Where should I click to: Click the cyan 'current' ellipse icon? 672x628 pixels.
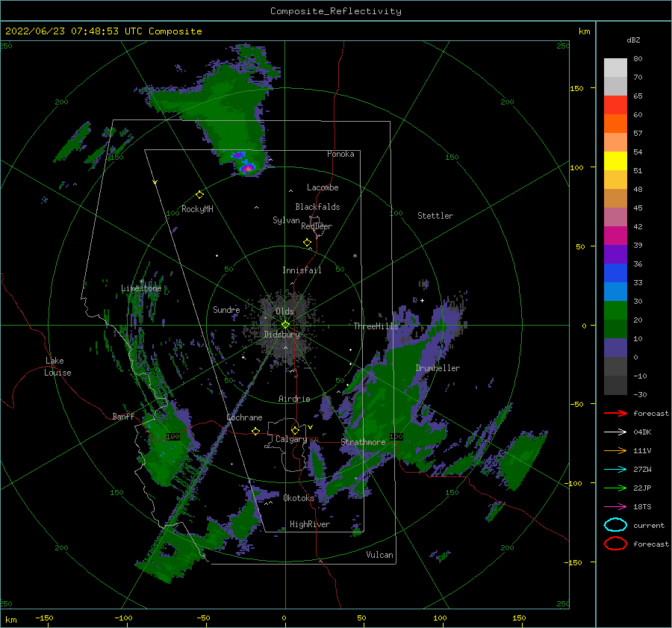point(615,525)
